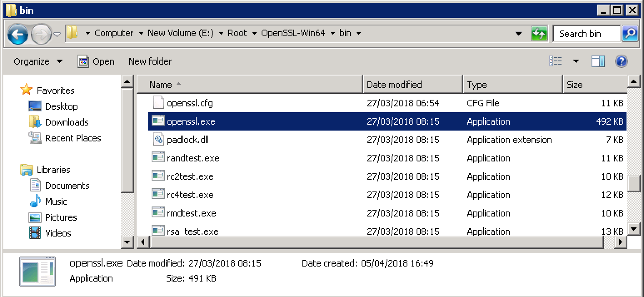Click the blue Help icon
Image resolution: width=644 pixels, height=297 pixels.
point(621,61)
